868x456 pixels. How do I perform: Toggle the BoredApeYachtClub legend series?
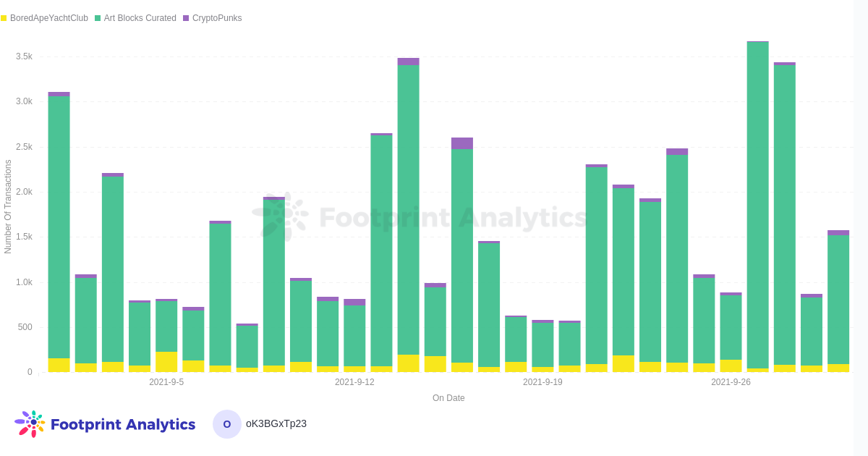coord(48,18)
